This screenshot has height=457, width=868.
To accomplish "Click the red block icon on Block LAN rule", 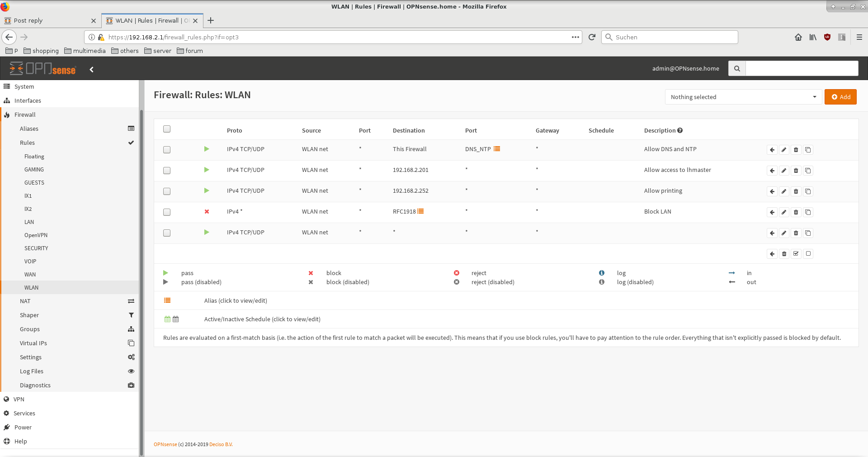I will 207,211.
